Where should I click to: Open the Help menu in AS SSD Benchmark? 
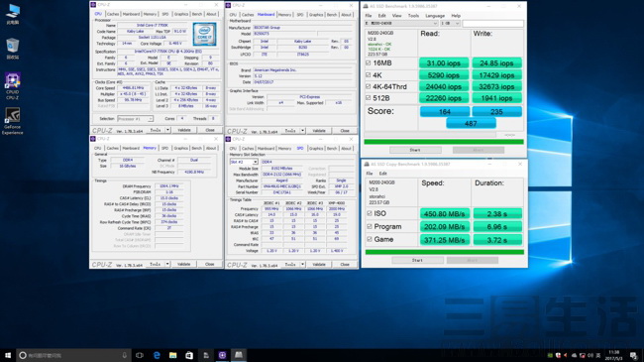coord(456,16)
